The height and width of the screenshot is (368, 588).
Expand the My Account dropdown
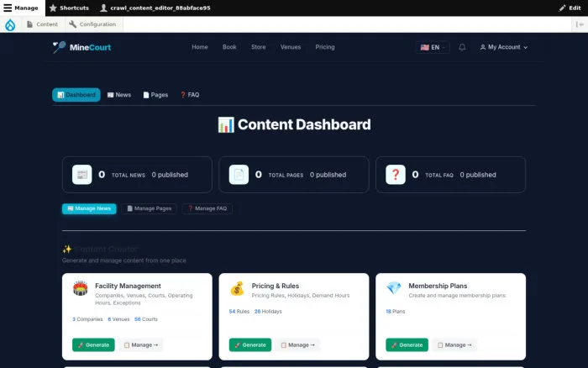(504, 47)
